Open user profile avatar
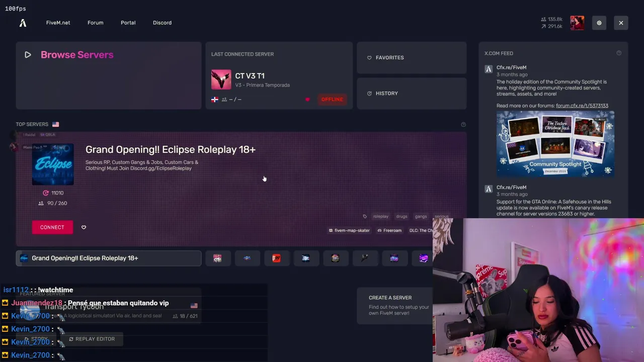The image size is (644, 362). point(577,23)
